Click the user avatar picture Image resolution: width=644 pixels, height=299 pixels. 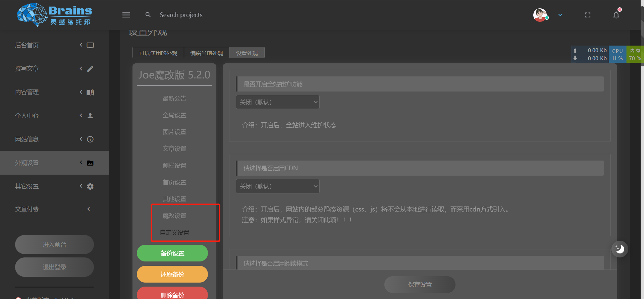540,15
